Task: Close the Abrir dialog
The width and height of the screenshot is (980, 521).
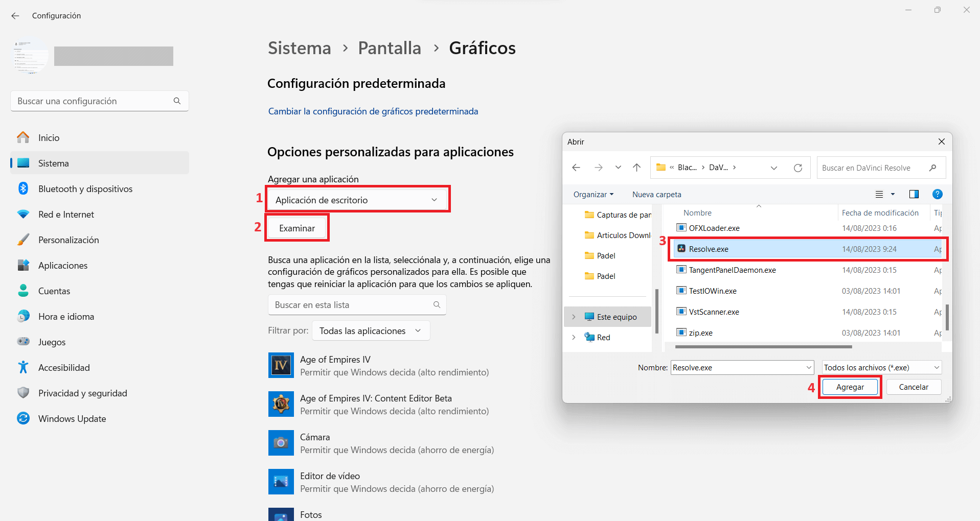Action: tap(942, 141)
